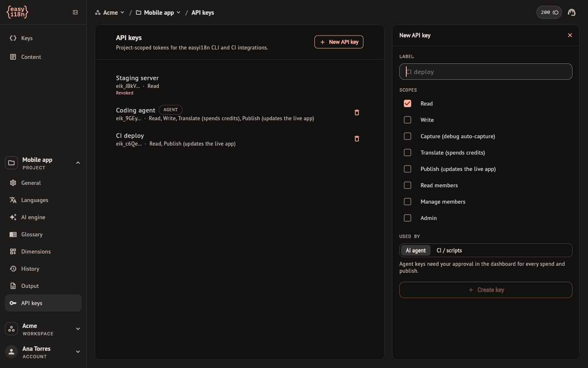Click the Dimensions grid icon
This screenshot has width=588, height=368.
click(x=13, y=251)
